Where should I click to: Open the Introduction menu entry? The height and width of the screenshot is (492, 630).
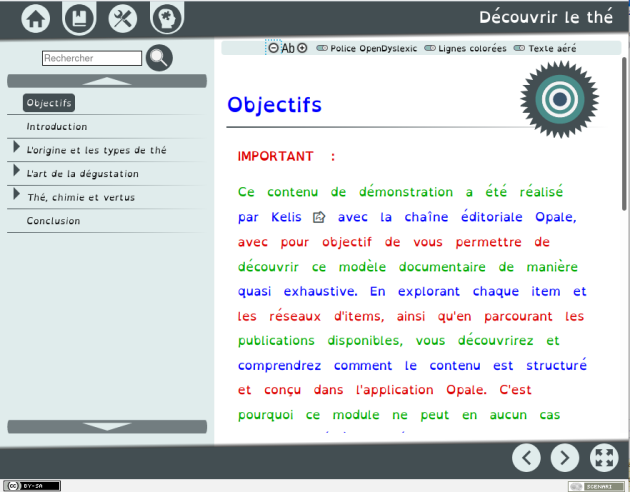57,127
